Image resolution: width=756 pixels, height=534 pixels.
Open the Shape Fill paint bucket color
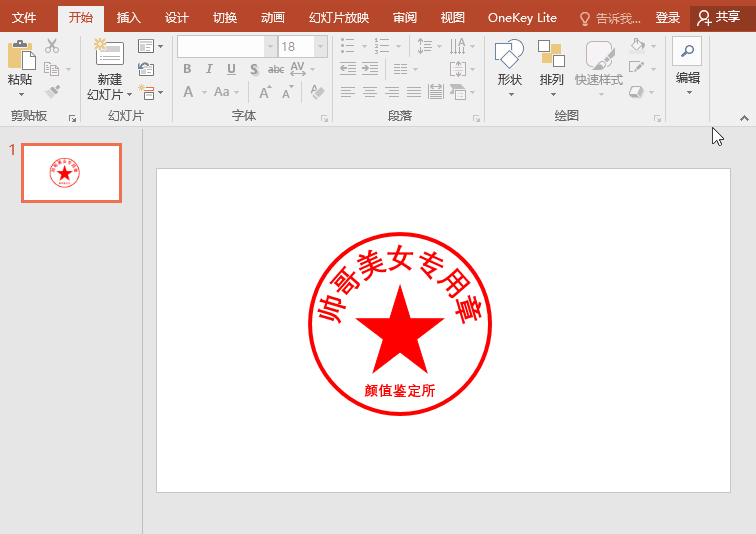tap(638, 46)
